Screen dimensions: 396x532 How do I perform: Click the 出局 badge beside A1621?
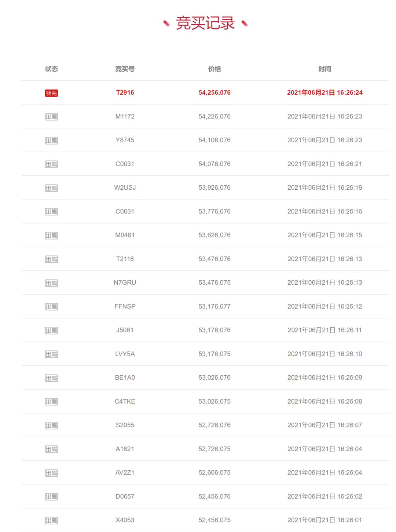[51, 449]
